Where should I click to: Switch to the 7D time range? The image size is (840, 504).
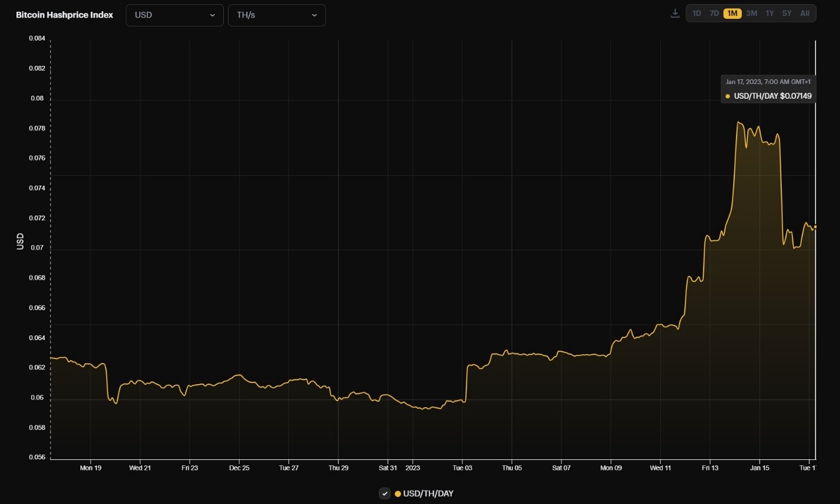[x=714, y=13]
